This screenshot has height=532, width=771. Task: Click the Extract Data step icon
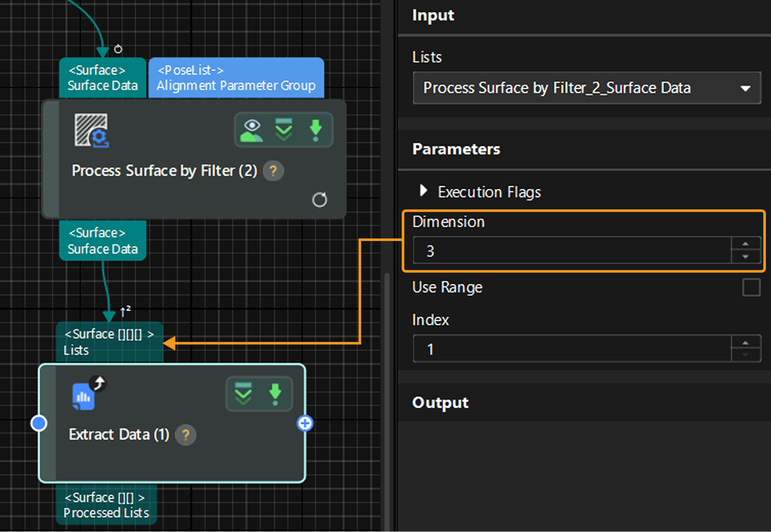click(84, 397)
